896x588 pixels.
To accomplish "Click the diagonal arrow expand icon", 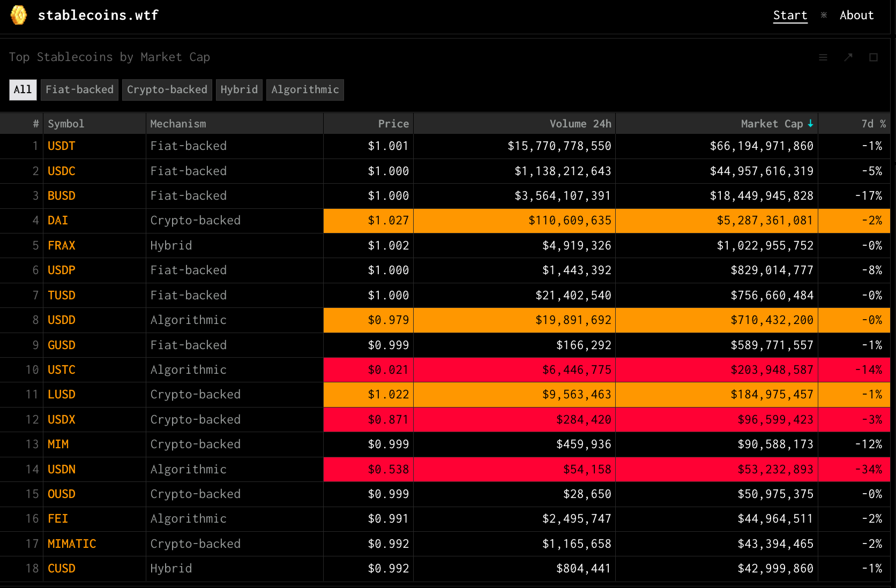I will (x=848, y=57).
